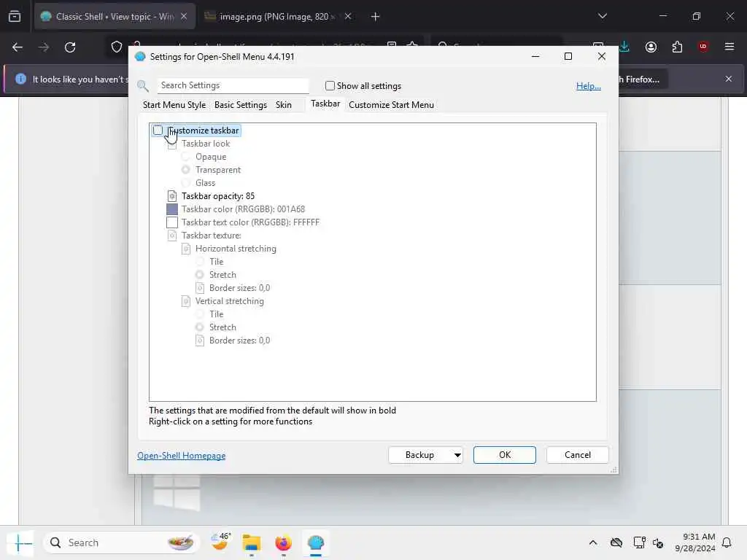Open the Firefox tracking protection shield icon
The image size is (747, 560).
pos(116,47)
